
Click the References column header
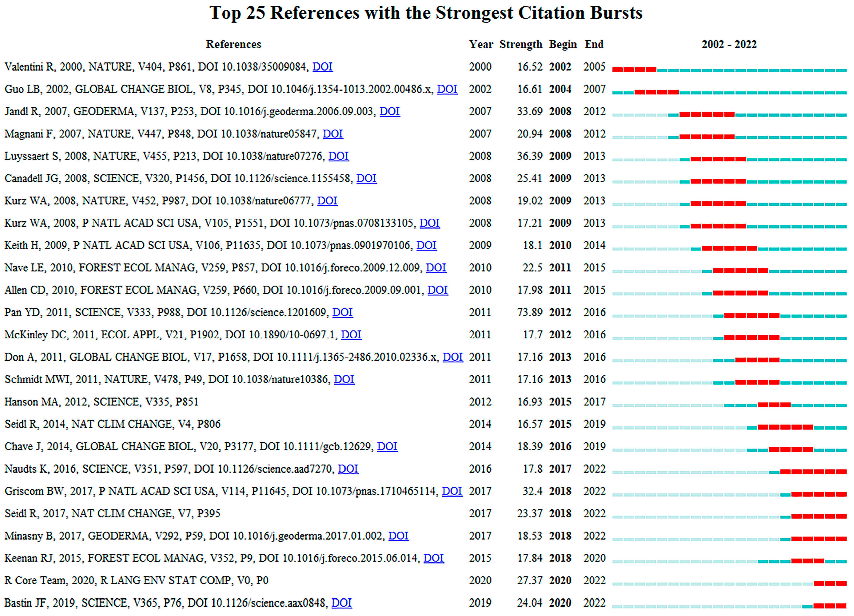pyautogui.click(x=233, y=44)
